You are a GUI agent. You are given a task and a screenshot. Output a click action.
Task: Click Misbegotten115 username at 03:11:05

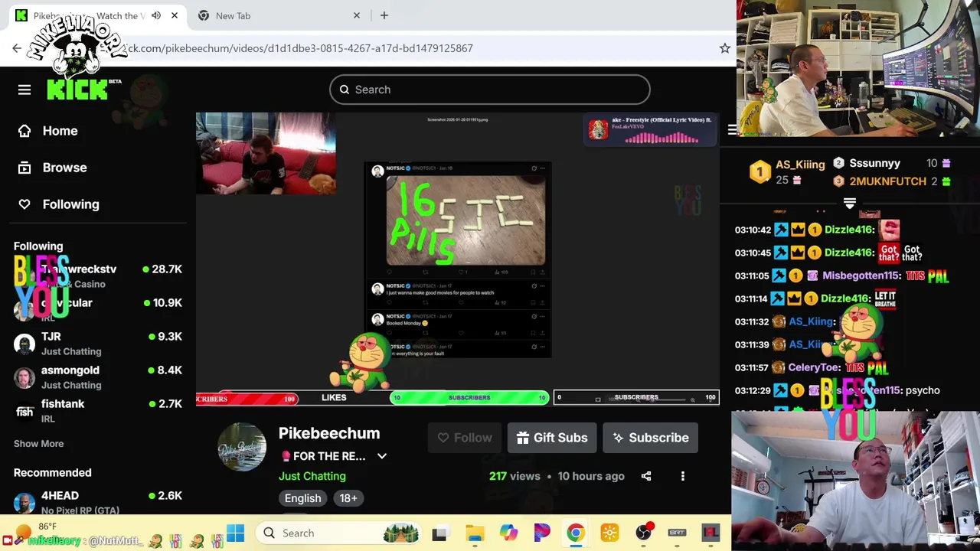click(861, 275)
